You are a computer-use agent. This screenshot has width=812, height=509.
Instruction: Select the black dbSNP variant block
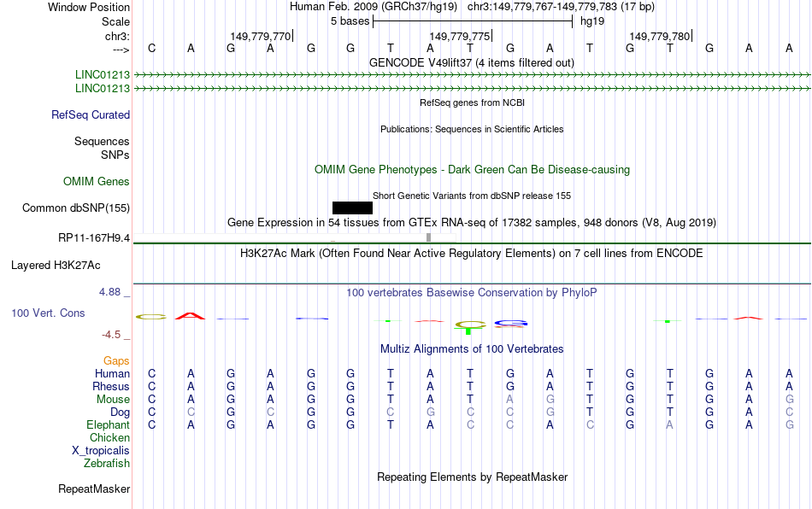tap(352, 208)
